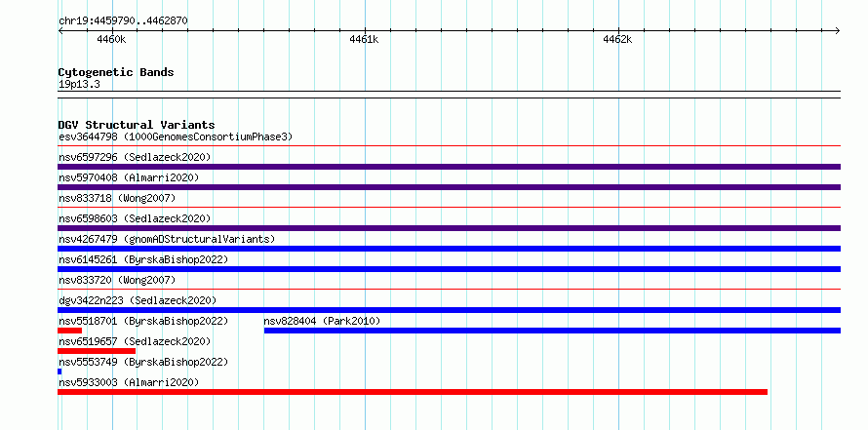Open the nsv6597296 (Sedlazeck2020) variant label
This screenshot has width=868, height=430.
coord(135,157)
